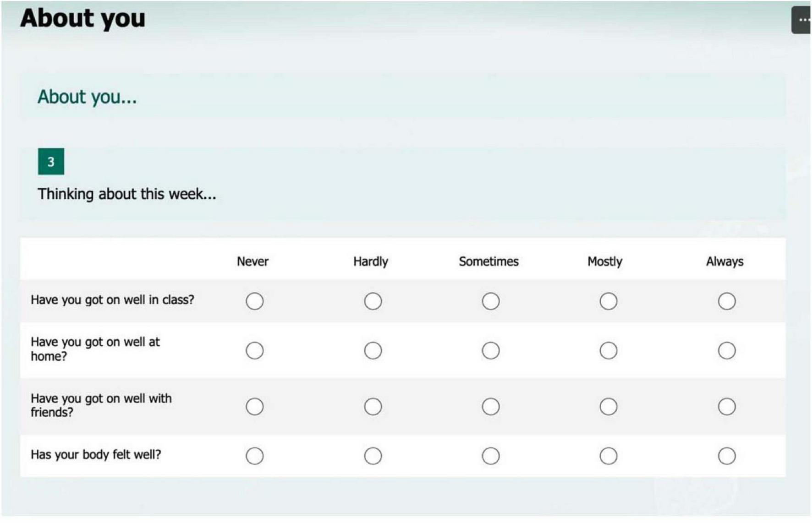The height and width of the screenshot is (523, 812).
Task: Click the question number 3 badge
Action: pyautogui.click(x=51, y=162)
